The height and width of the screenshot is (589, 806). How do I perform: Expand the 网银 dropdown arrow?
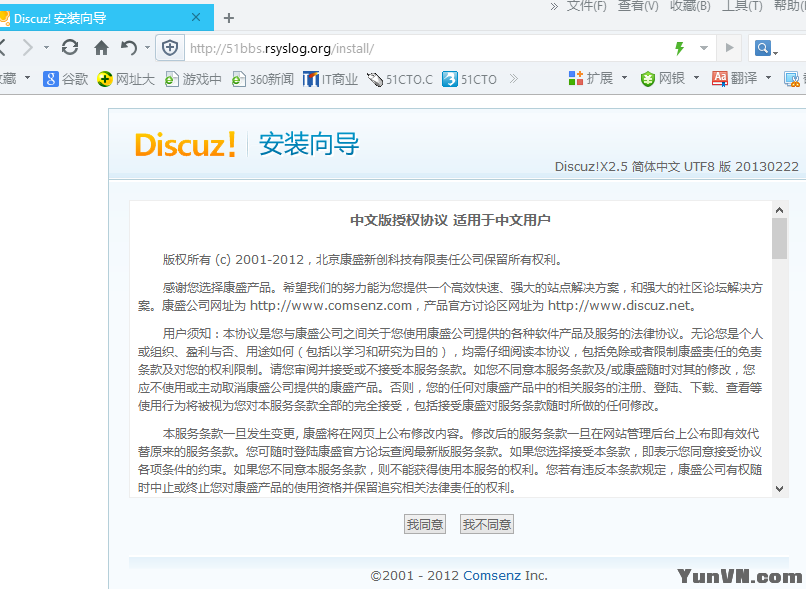697,78
